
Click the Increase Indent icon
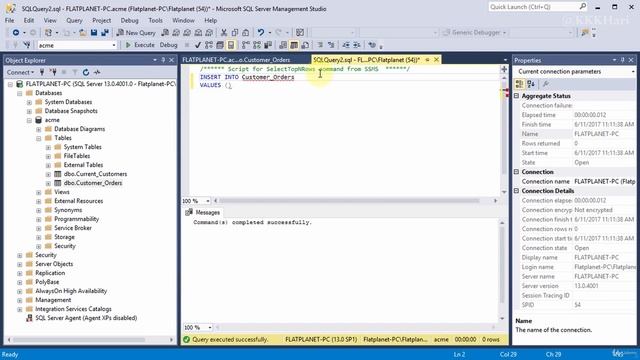pos(357,45)
